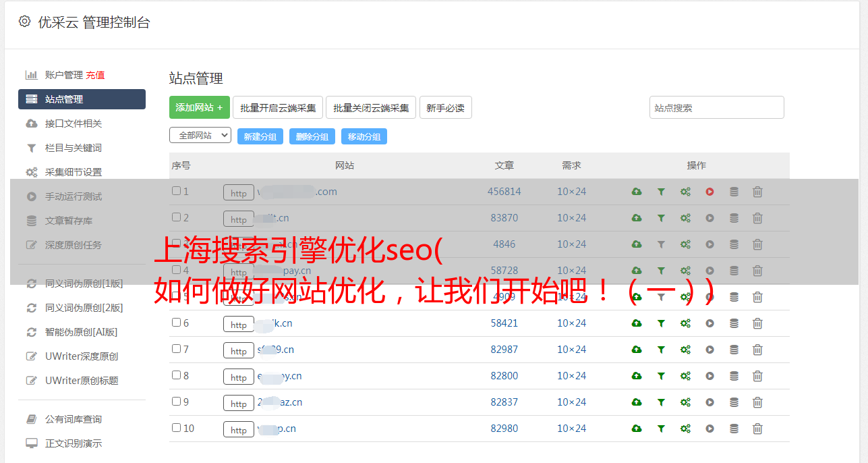Click the 新建分组 button

point(260,136)
